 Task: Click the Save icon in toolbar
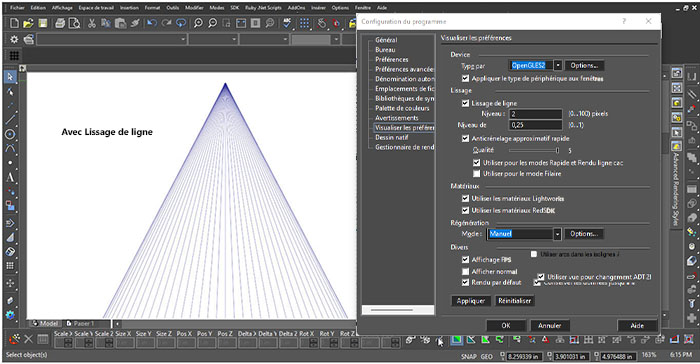click(42, 23)
